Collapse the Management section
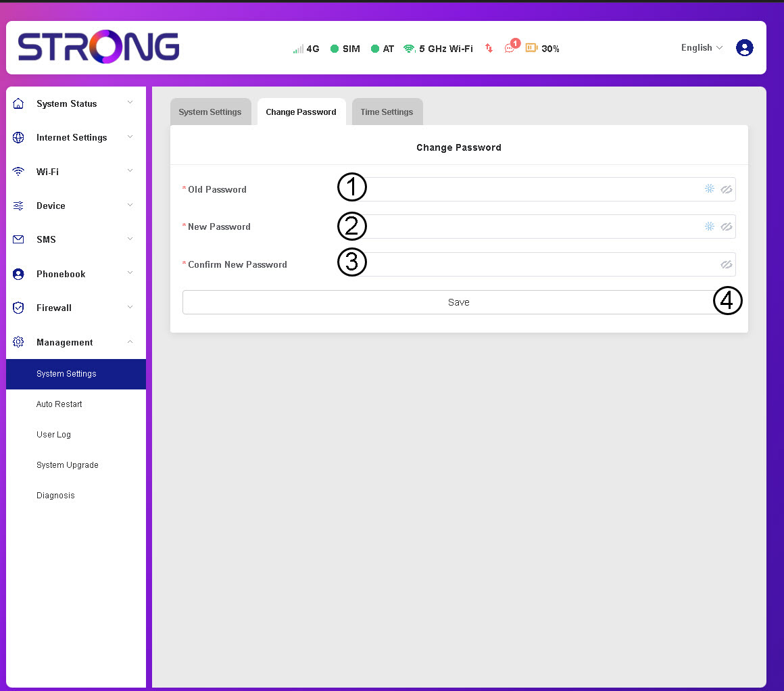Screen dimensions: 784x691 pyautogui.click(x=65, y=343)
